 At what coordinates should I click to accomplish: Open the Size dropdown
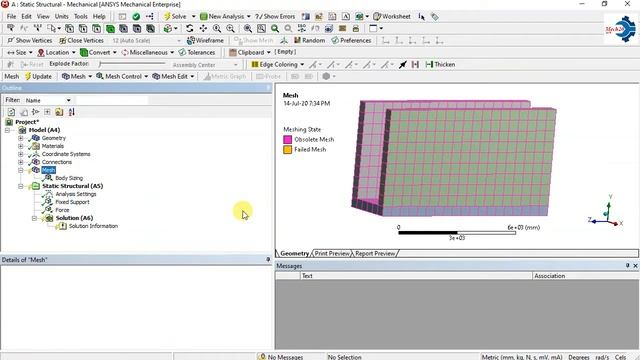click(20, 52)
